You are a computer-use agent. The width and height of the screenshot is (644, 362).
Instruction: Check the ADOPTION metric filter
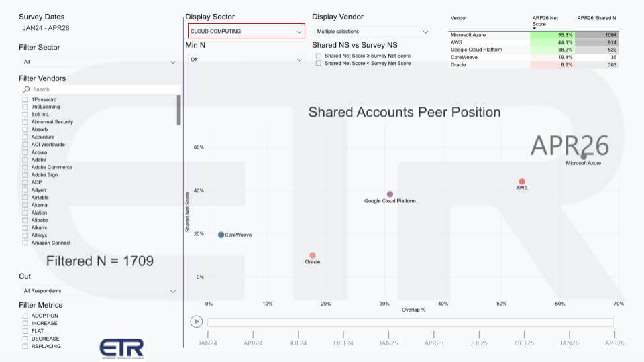pyautogui.click(x=25, y=316)
